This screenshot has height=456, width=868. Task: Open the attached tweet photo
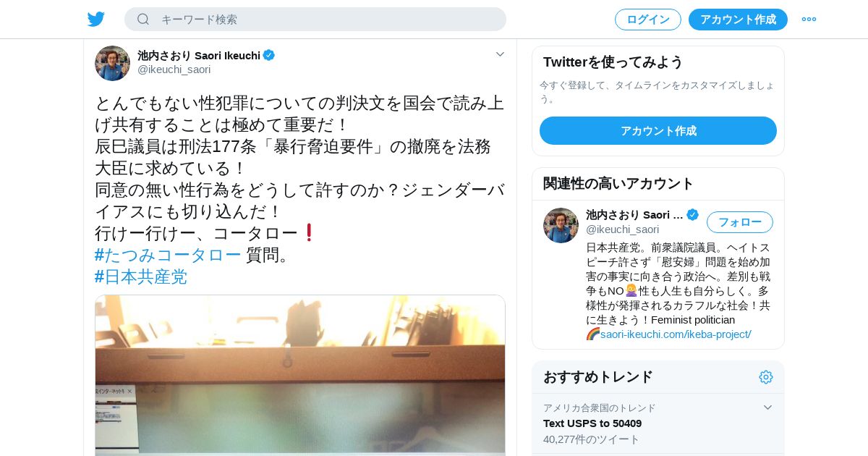(x=300, y=375)
